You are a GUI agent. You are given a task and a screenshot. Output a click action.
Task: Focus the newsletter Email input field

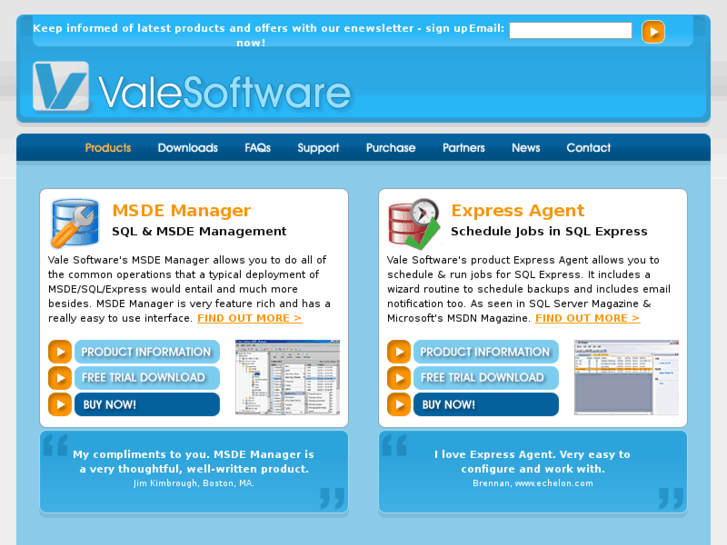(570, 31)
